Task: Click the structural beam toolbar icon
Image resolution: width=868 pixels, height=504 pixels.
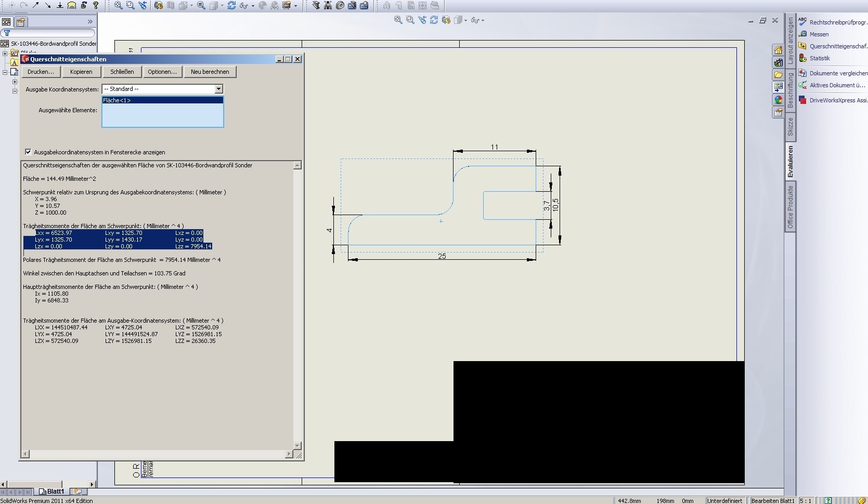Action: pos(316,5)
